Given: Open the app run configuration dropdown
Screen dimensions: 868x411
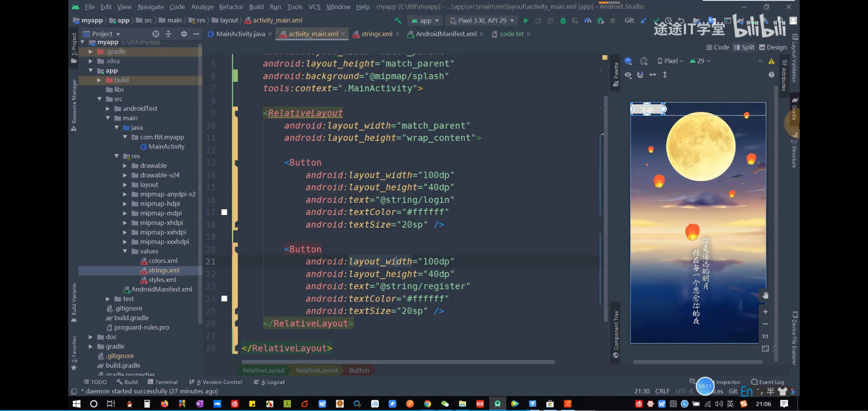Looking at the screenshot, I should point(425,21).
